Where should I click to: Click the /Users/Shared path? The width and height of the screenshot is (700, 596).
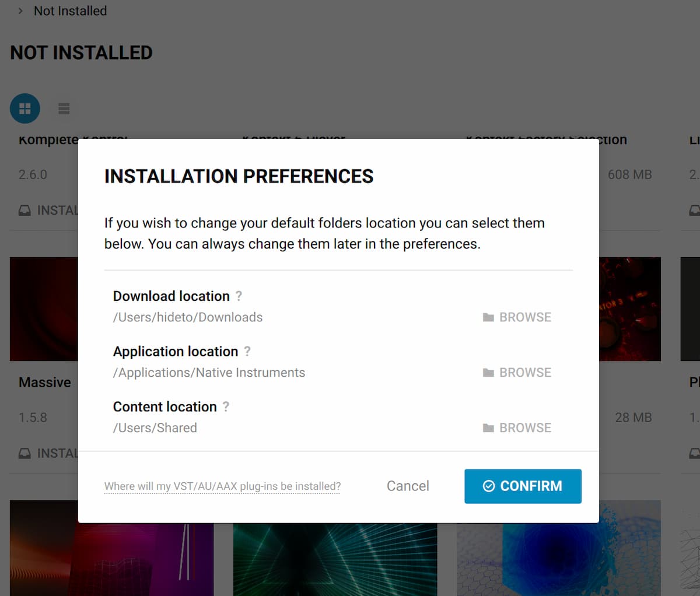pyautogui.click(x=155, y=428)
